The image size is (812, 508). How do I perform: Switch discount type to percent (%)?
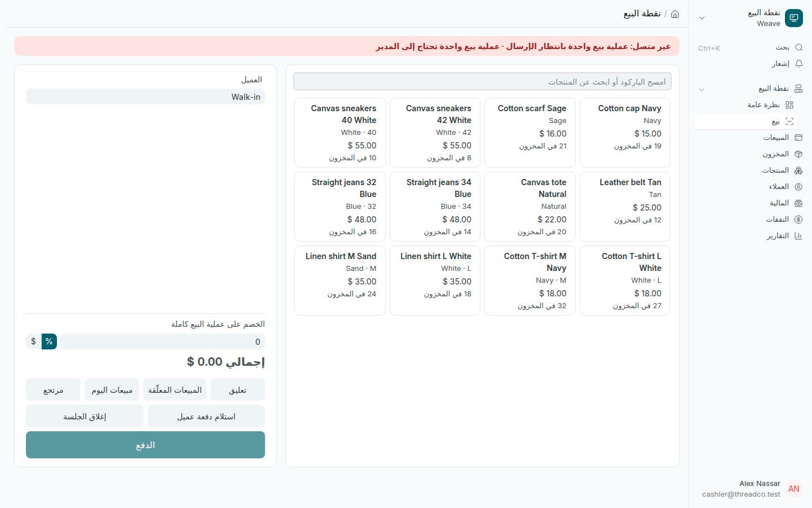(49, 341)
